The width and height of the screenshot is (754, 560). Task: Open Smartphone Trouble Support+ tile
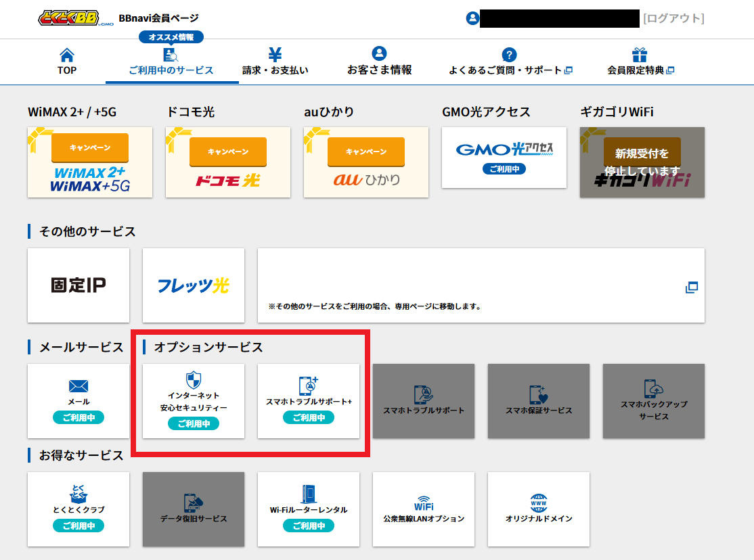[x=309, y=400]
